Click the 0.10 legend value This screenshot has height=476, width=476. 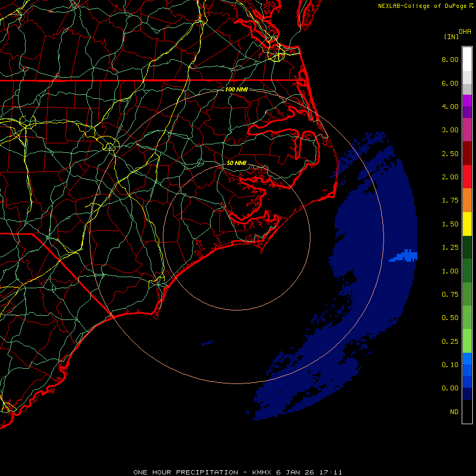450,365
